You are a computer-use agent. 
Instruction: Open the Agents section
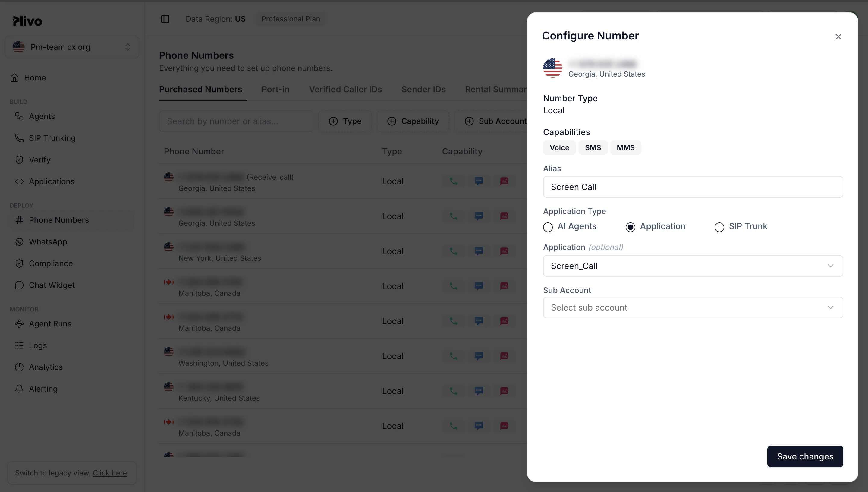(x=72, y=116)
